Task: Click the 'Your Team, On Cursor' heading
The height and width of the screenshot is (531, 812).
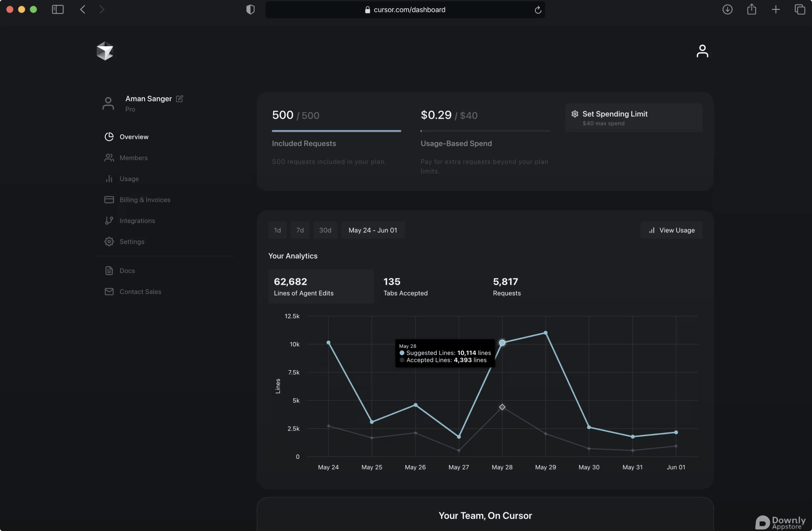Action: click(x=485, y=516)
